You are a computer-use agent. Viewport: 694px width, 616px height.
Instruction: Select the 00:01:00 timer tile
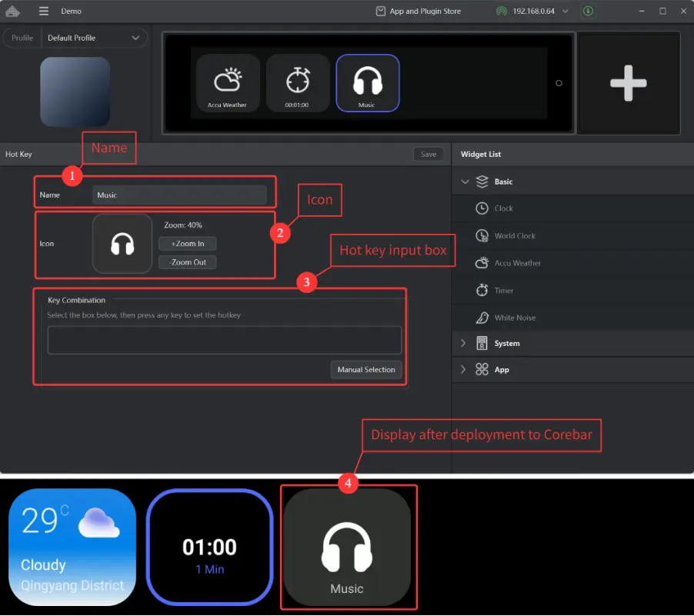click(x=298, y=83)
